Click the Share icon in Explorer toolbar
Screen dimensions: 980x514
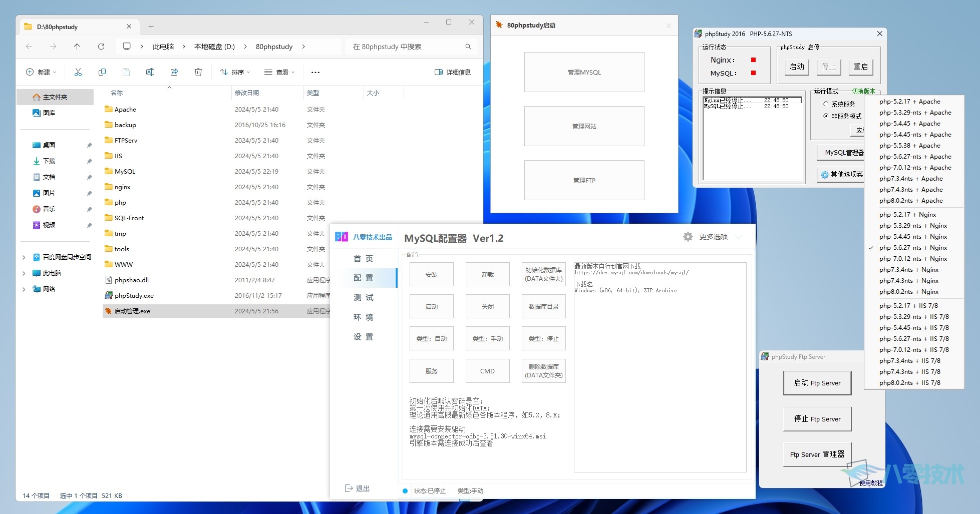tap(174, 72)
